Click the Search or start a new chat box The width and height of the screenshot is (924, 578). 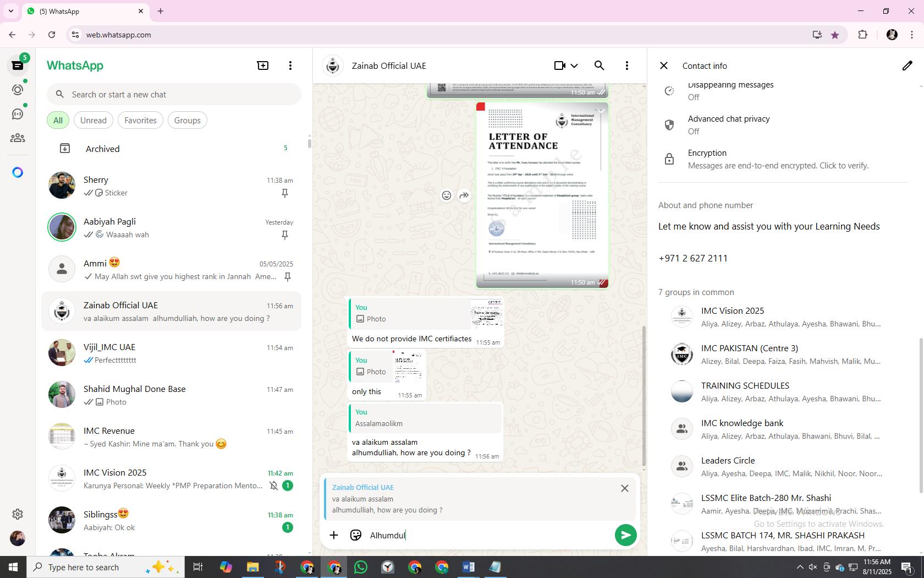tap(174, 94)
